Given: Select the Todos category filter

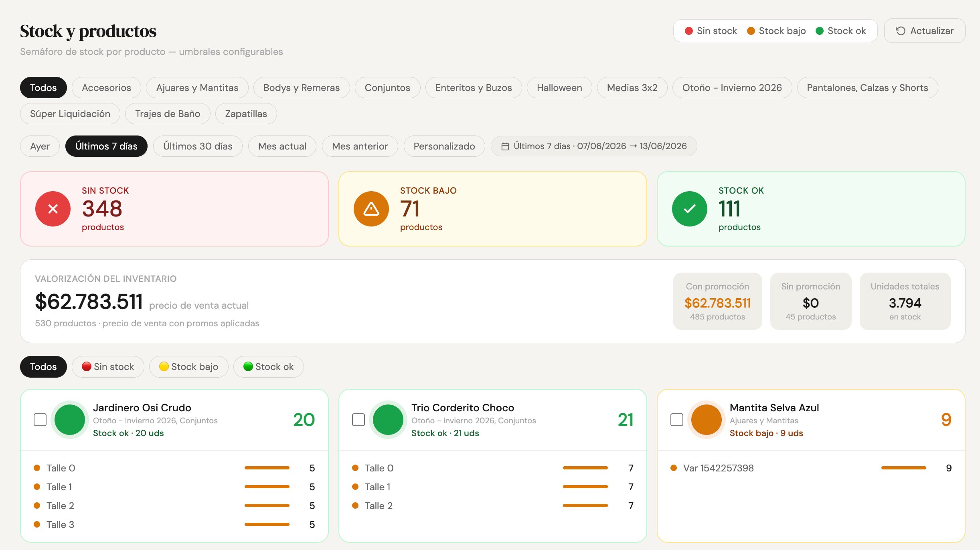Looking at the screenshot, I should click(x=43, y=87).
